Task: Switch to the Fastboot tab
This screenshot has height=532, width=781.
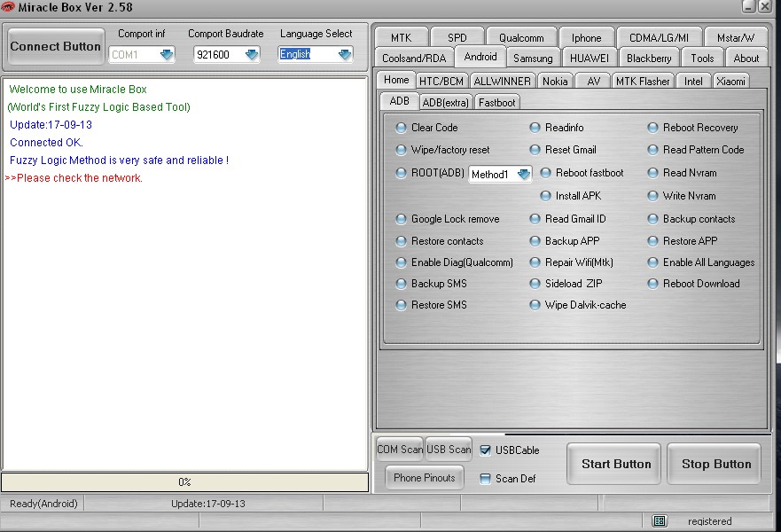Action: 496,103
